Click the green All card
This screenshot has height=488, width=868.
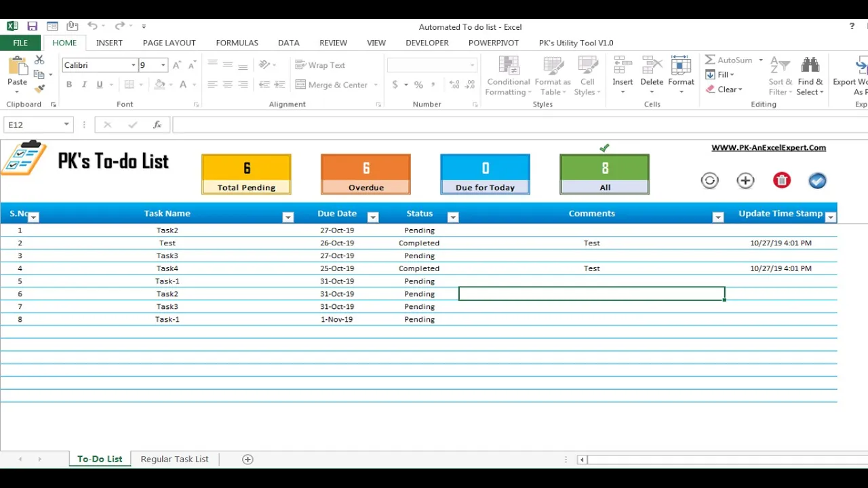[x=604, y=174]
